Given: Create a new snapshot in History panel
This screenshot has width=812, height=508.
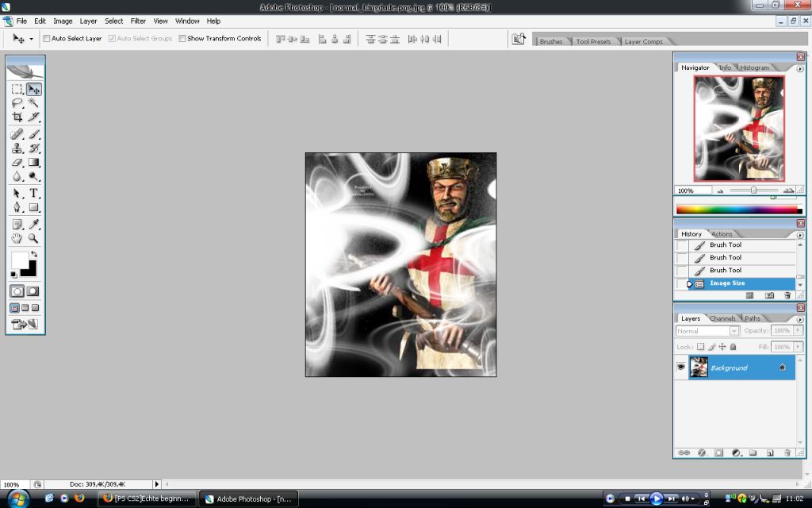Looking at the screenshot, I should (x=769, y=295).
